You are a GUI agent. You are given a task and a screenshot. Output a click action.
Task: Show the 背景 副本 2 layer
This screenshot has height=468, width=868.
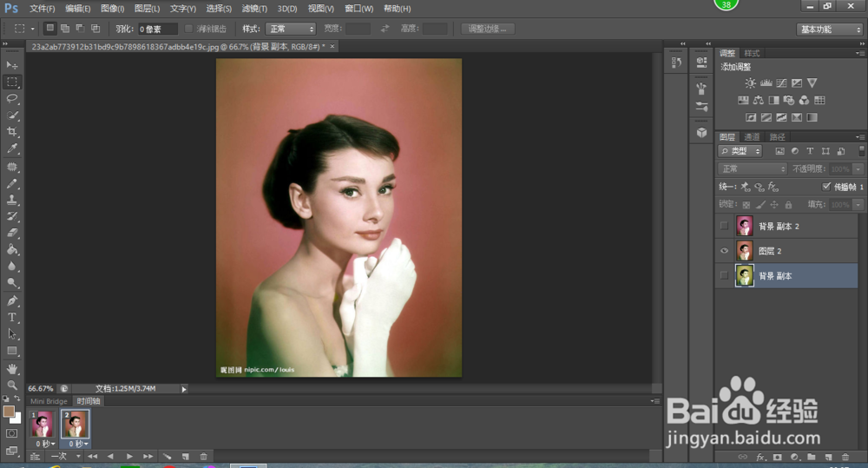[x=724, y=226]
